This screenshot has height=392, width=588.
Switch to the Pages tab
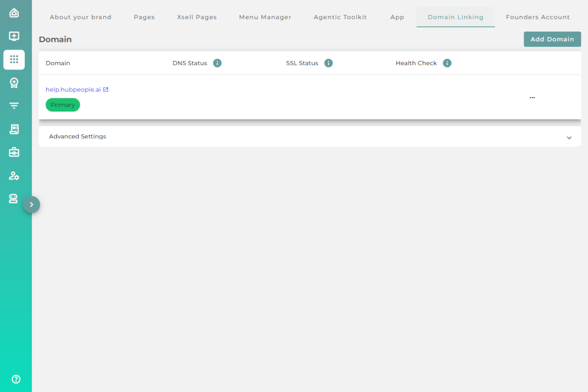pyautogui.click(x=144, y=17)
